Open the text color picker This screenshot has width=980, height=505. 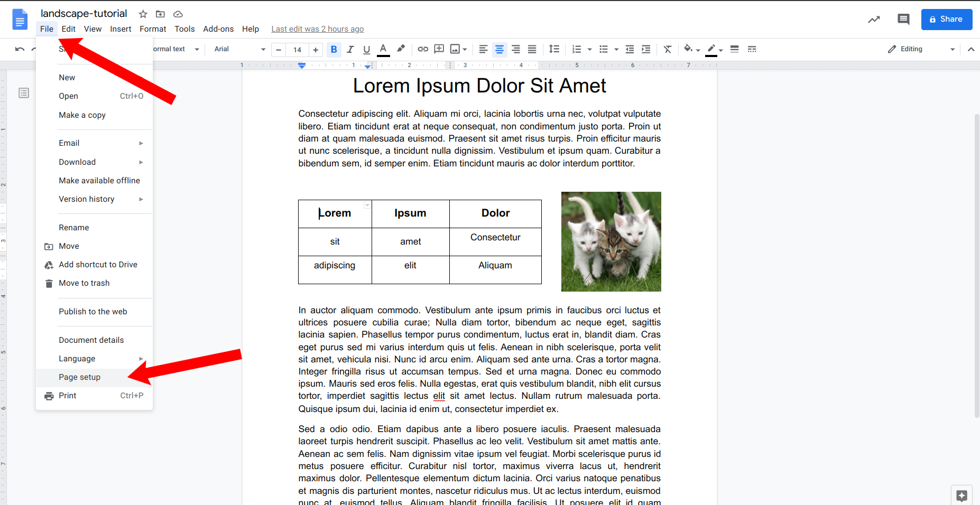click(x=383, y=49)
